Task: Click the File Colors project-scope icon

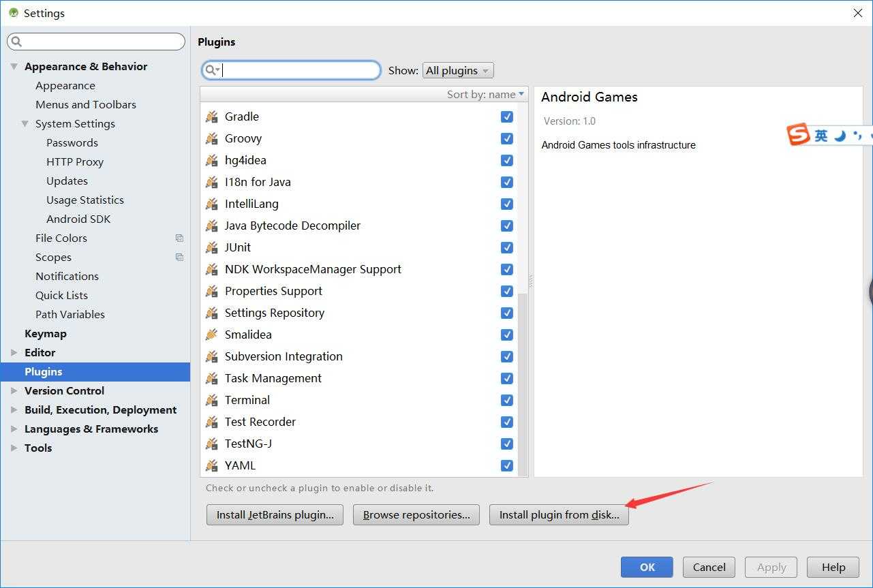Action: click(x=179, y=238)
